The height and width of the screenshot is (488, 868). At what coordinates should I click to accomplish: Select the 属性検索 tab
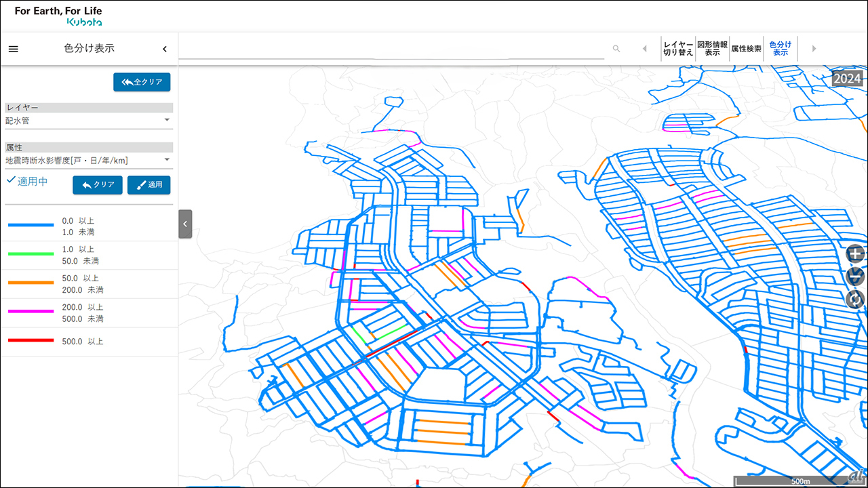746,49
